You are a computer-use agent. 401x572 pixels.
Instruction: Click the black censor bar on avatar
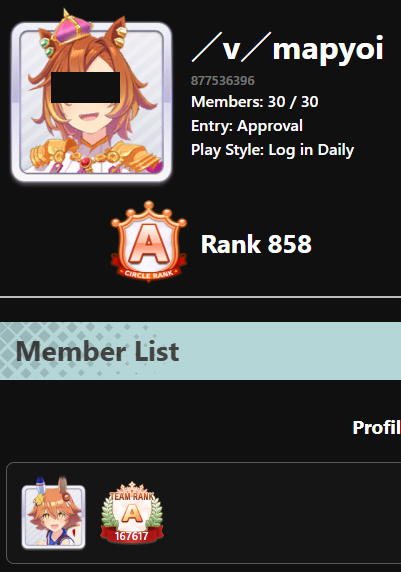(85, 87)
